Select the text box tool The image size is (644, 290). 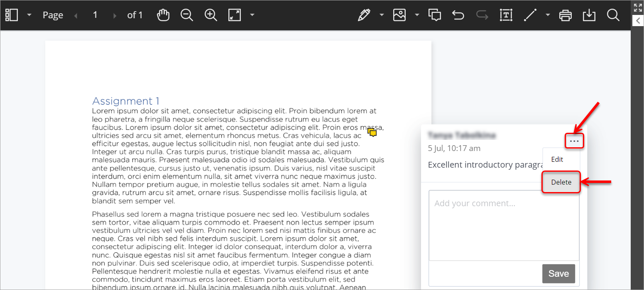point(506,15)
